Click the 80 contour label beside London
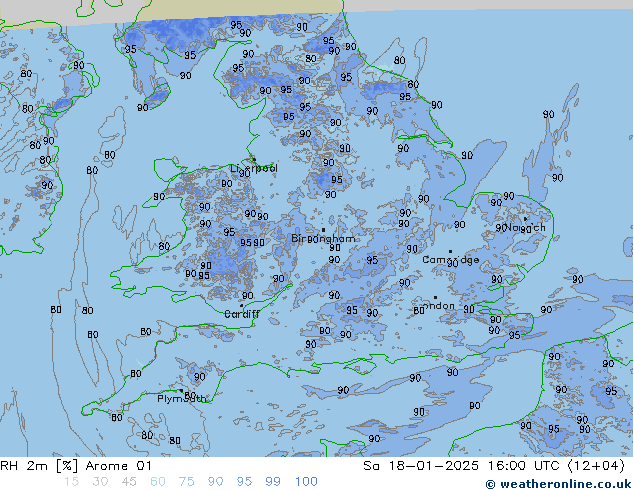Screen dimensions: 634x490 tap(419, 310)
